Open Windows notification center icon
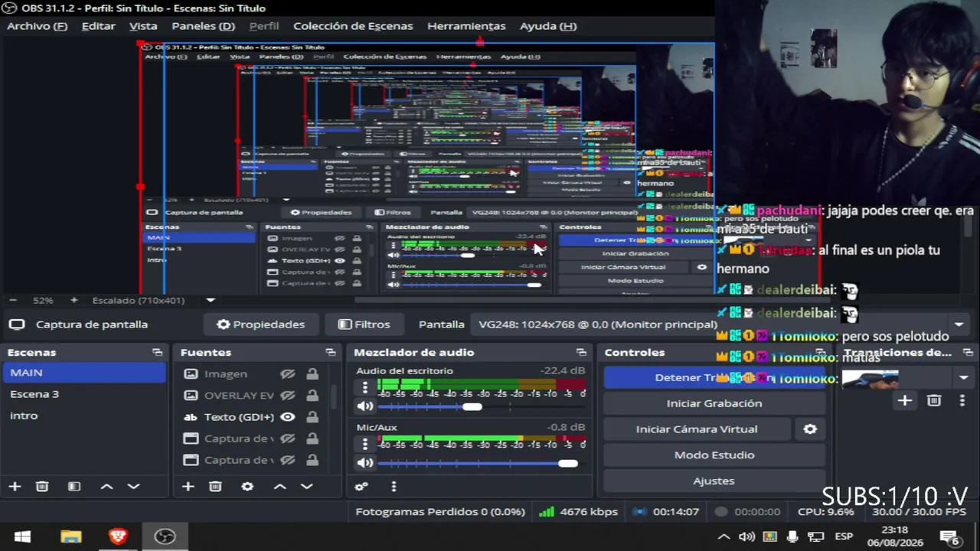Image resolution: width=980 pixels, height=551 pixels. click(952, 537)
